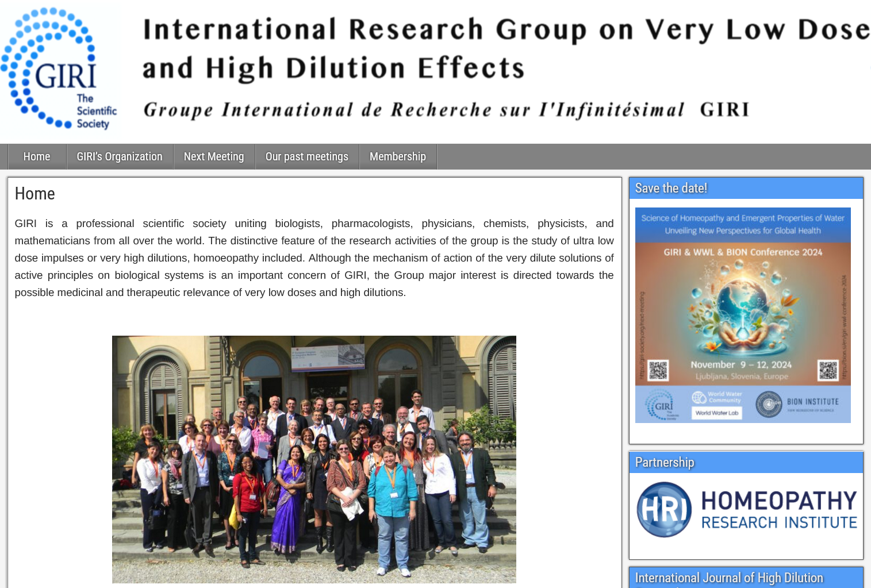The width and height of the screenshot is (871, 588).
Task: Open the GIRI's Organization menu
Action: click(x=120, y=156)
